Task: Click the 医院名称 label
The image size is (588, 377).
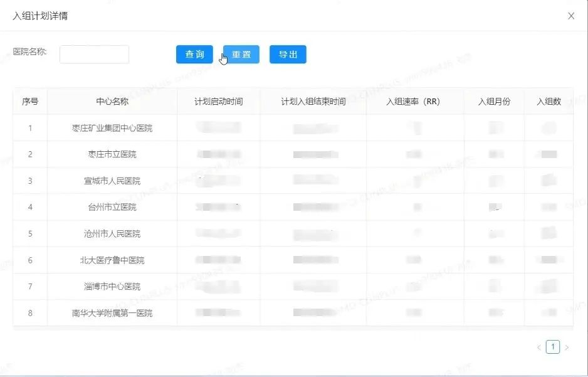Action: (x=29, y=52)
